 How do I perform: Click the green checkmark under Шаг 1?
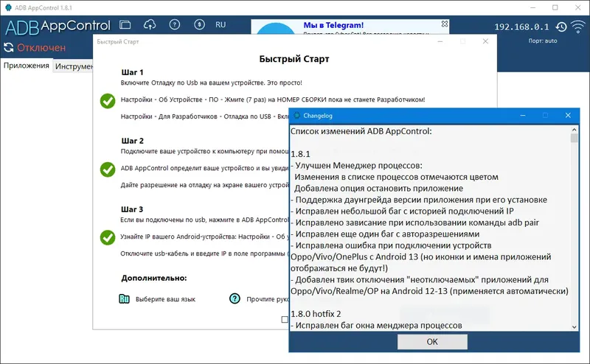108,101
